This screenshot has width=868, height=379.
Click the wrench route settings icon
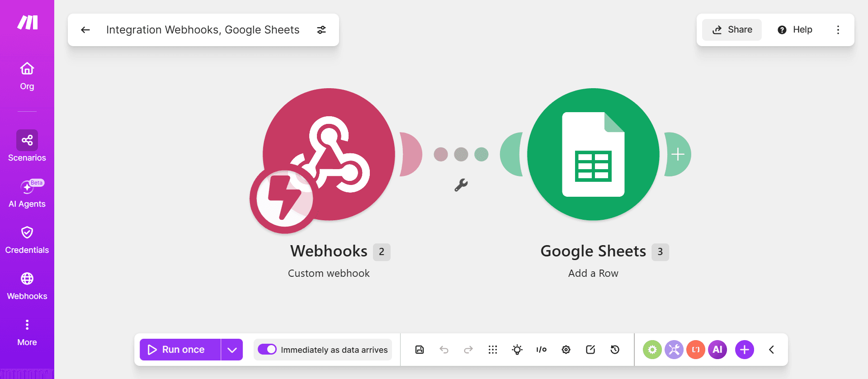[x=461, y=185]
